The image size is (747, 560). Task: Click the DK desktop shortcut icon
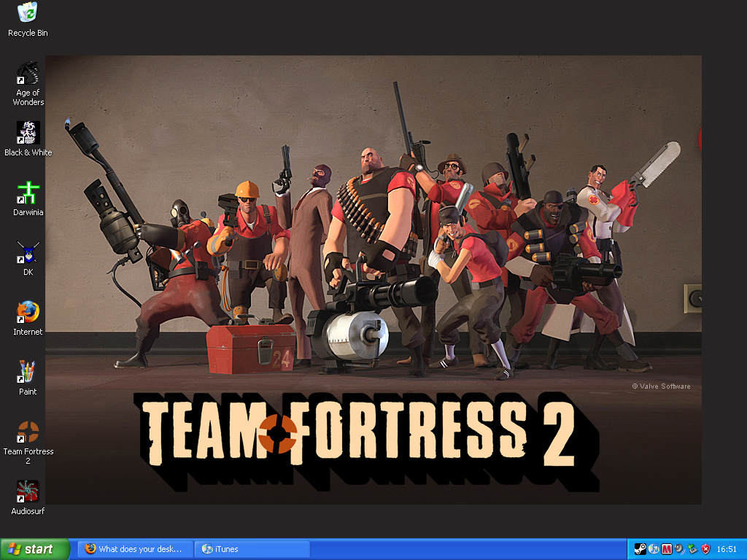[28, 253]
